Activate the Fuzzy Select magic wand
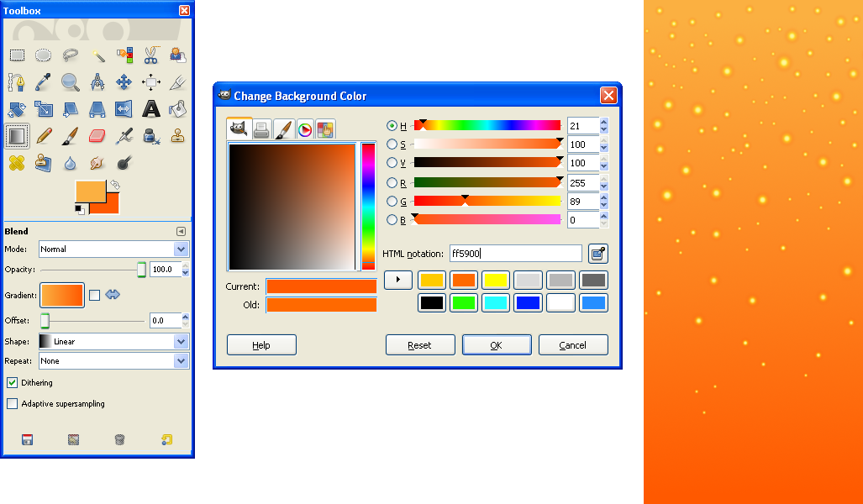The image size is (863, 504). (97, 55)
